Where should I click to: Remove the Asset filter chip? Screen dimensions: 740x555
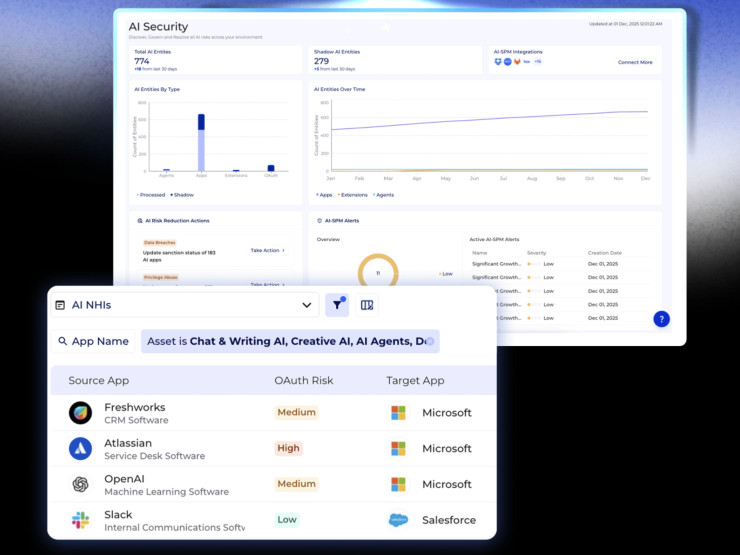pyautogui.click(x=430, y=341)
